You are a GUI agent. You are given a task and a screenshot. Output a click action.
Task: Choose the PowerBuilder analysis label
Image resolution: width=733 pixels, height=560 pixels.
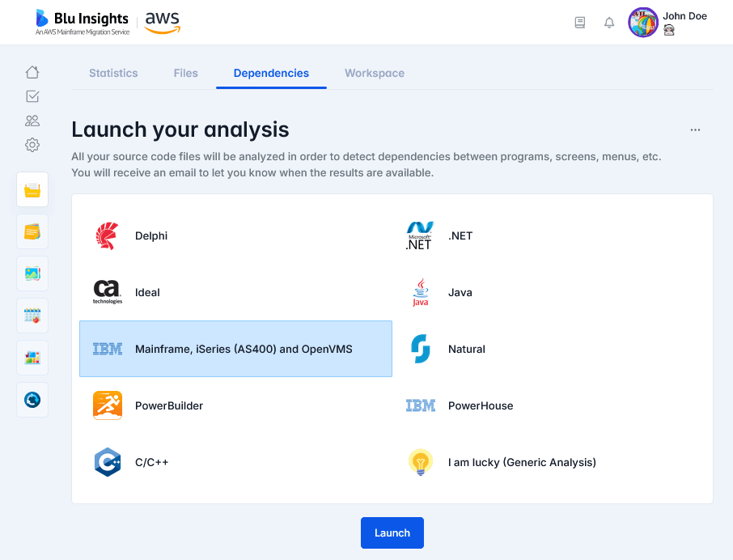[169, 405]
